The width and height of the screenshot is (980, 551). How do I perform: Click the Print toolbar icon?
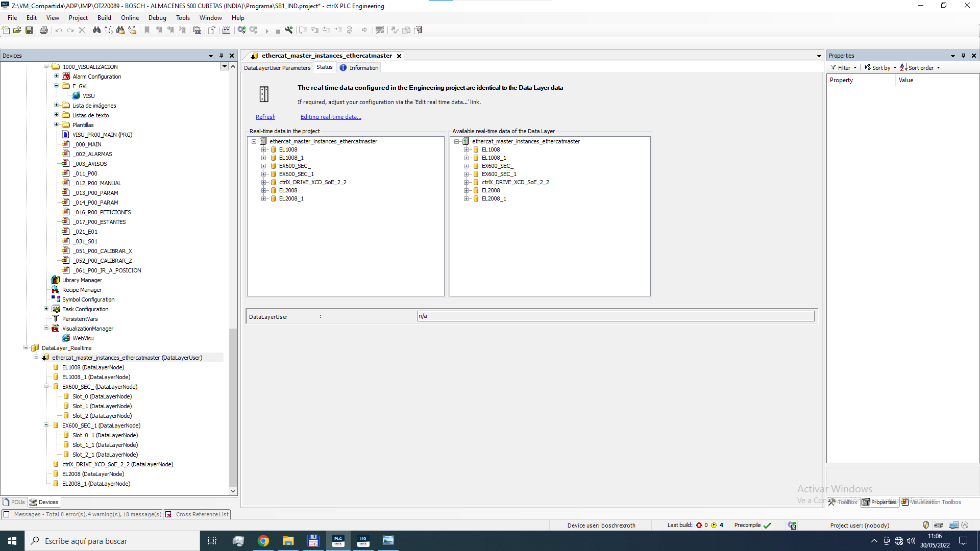pyautogui.click(x=44, y=30)
